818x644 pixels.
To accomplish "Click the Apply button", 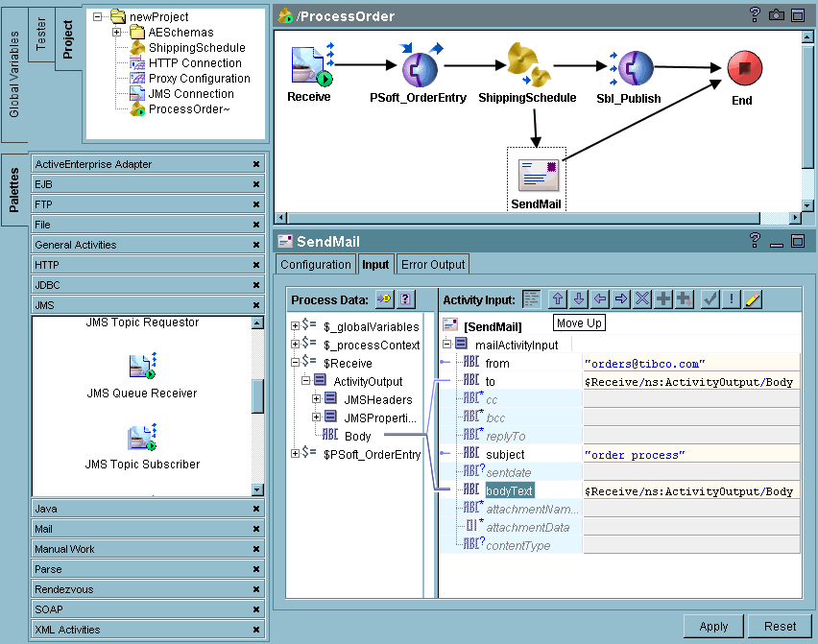I will click(x=713, y=627).
